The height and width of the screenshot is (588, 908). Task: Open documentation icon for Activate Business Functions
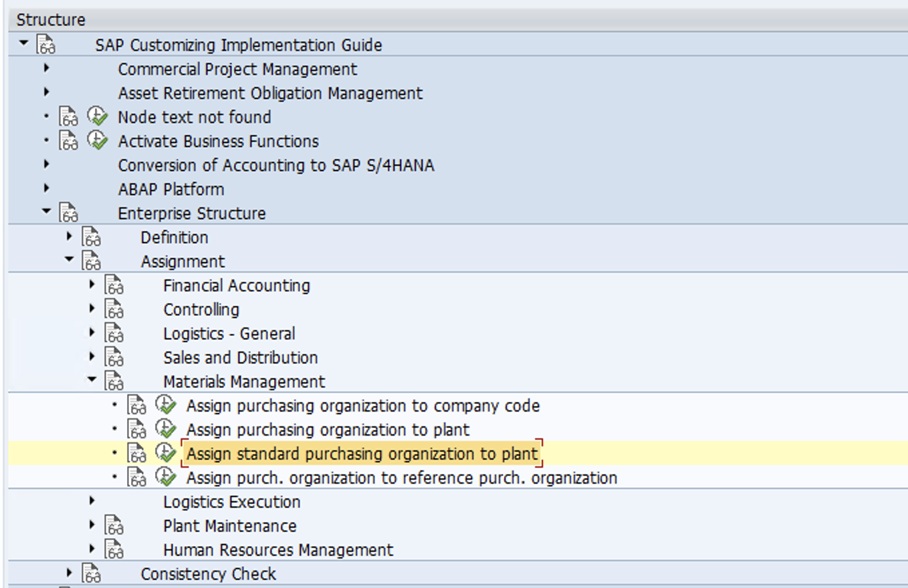tap(69, 141)
